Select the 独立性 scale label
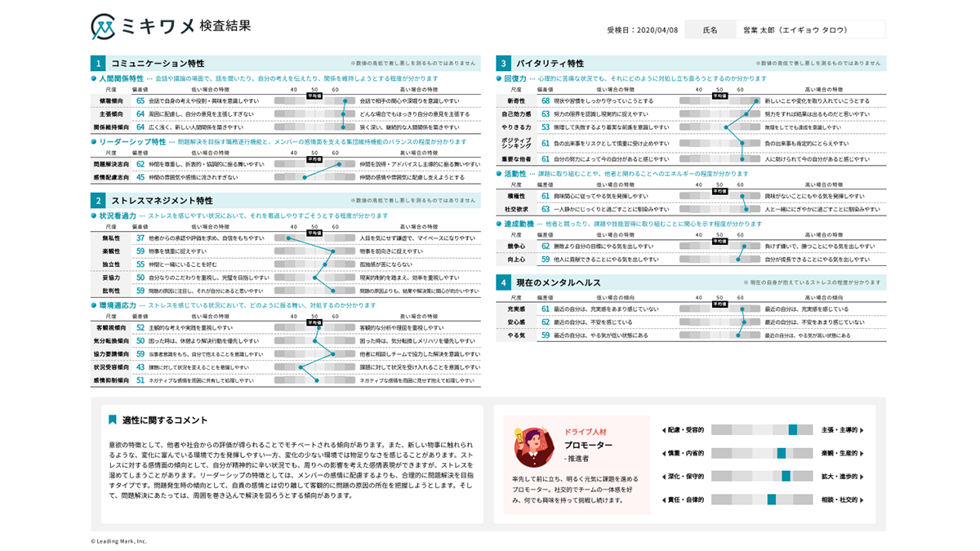This screenshot has height=551, width=980. click(110, 264)
